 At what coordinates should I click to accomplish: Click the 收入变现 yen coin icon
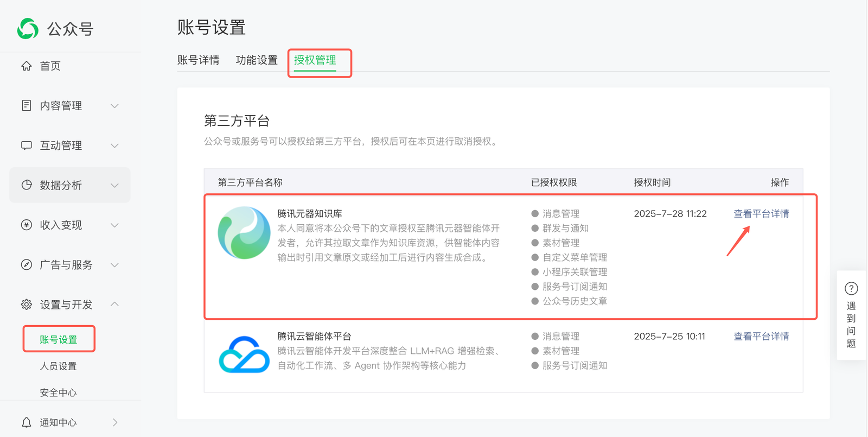[27, 225]
